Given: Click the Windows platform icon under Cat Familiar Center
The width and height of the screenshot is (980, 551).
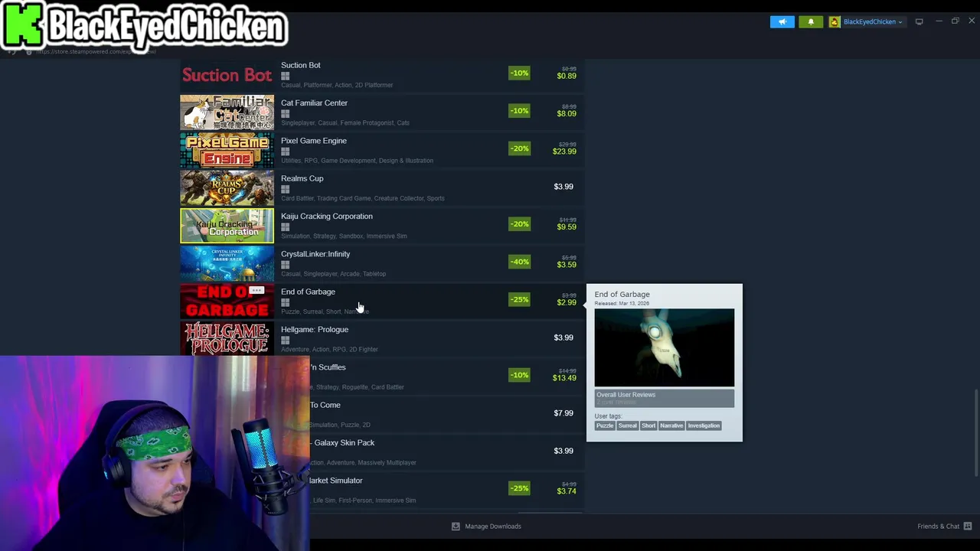Looking at the screenshot, I should click(x=285, y=113).
